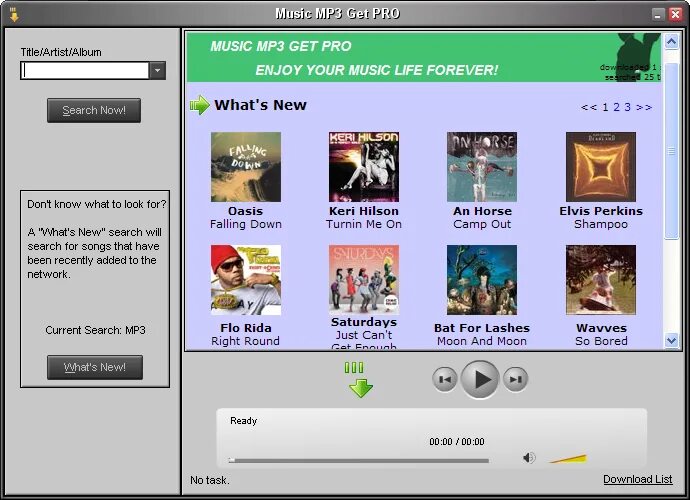690x500 pixels.
Task: Open the An Horse album cover
Action: [482, 167]
